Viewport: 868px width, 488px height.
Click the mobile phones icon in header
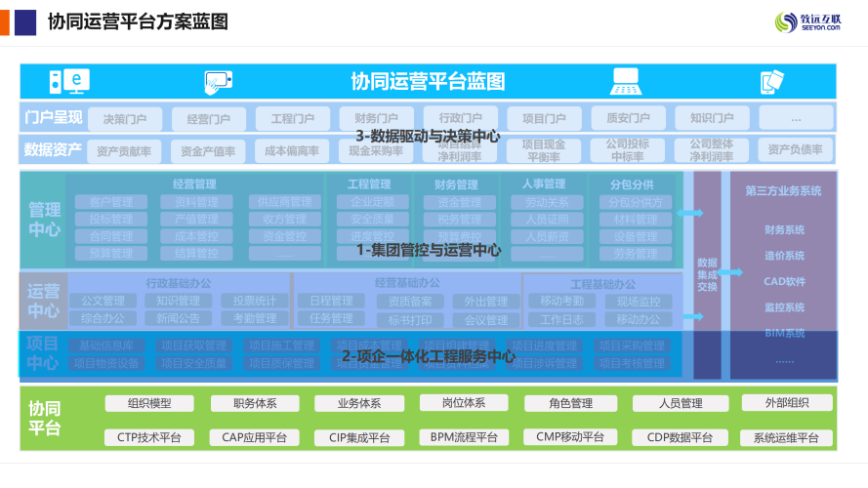(x=772, y=81)
